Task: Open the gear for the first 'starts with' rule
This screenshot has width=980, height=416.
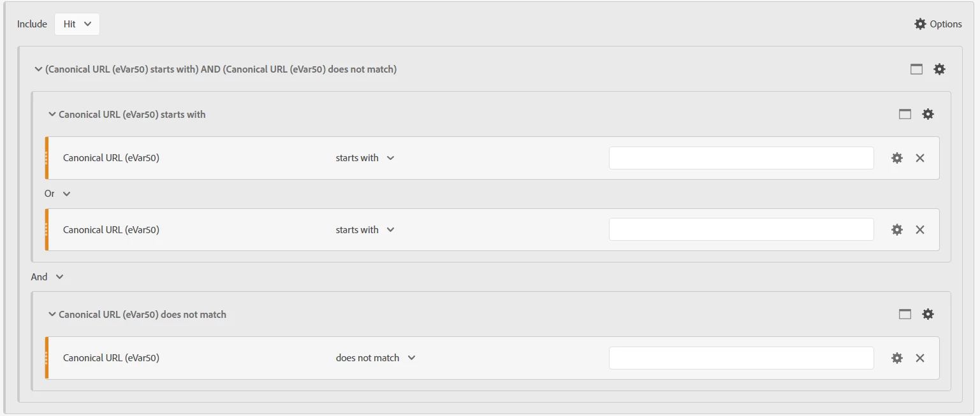Action: (897, 158)
